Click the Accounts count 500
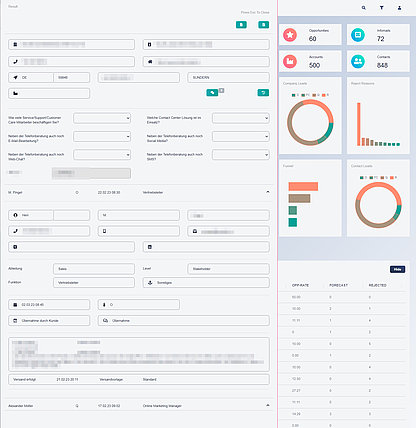The image size is (416, 428). (314, 65)
